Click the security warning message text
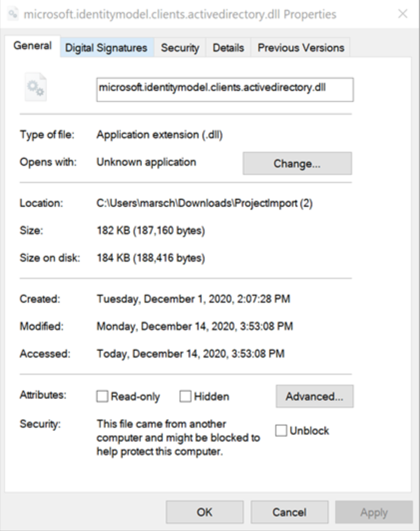This screenshot has width=420, height=531. click(178, 437)
